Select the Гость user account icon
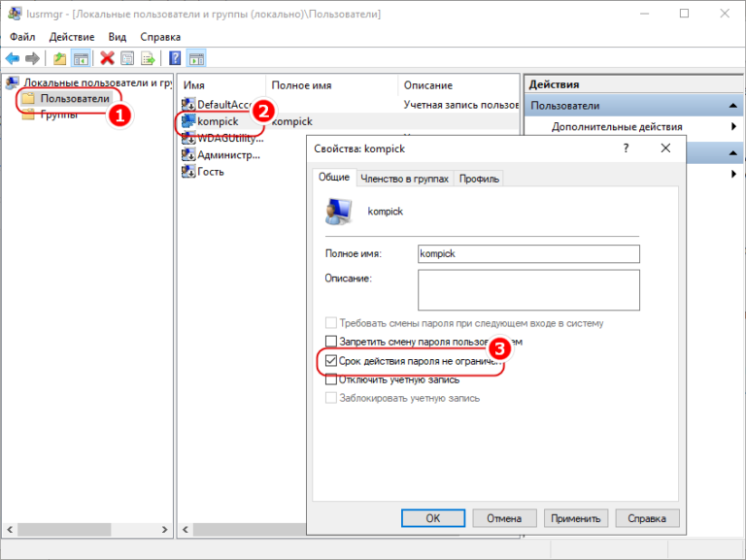Screen dimensions: 746x560 189,172
